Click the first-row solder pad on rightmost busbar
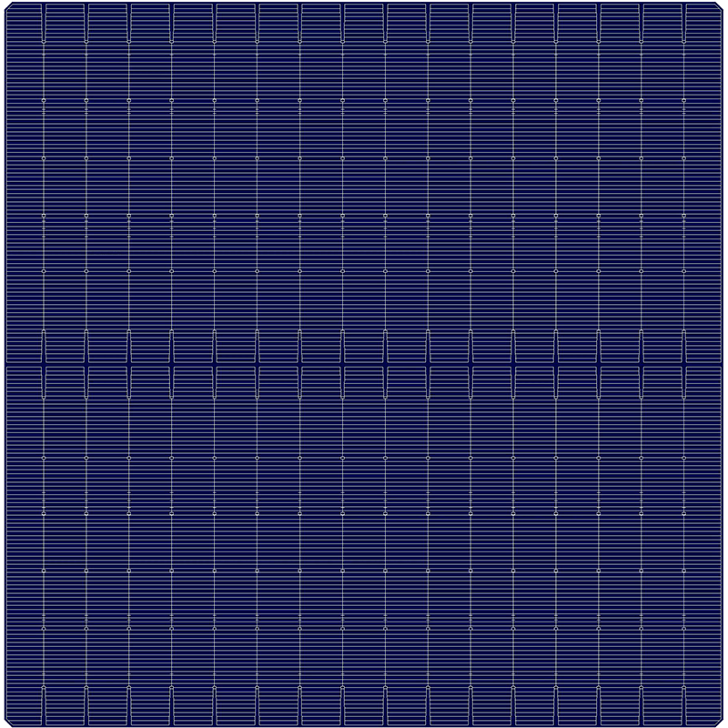Screen dimensions: 728x728 click(684, 100)
